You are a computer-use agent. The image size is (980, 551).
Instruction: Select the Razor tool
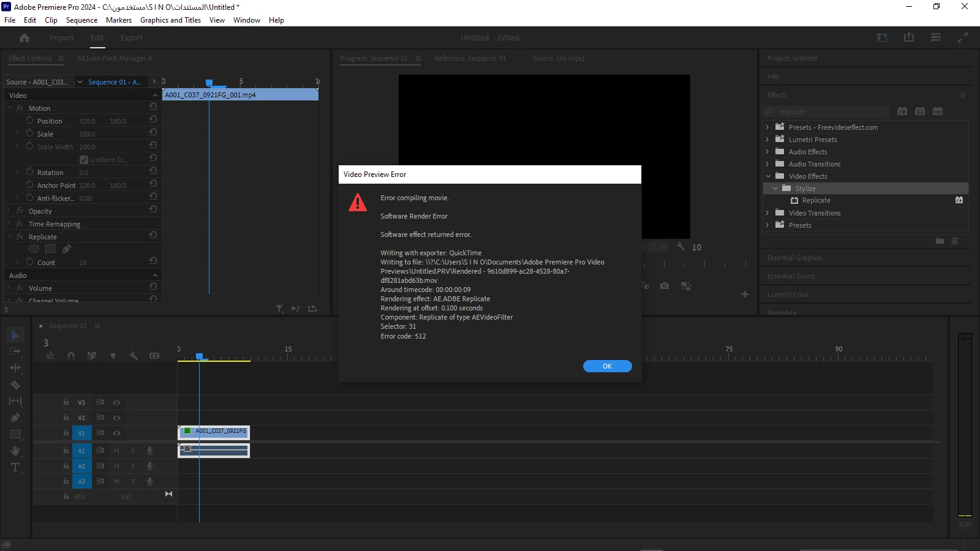pos(15,385)
